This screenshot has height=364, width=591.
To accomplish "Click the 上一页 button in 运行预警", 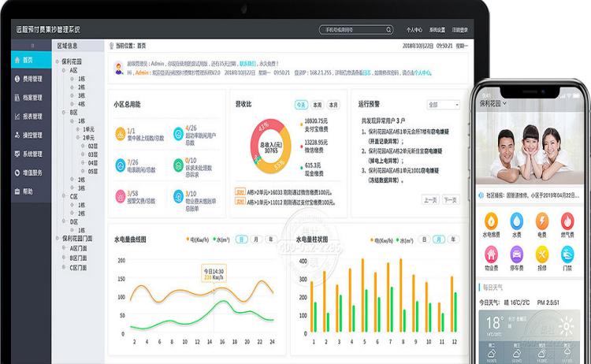I will [x=430, y=199].
